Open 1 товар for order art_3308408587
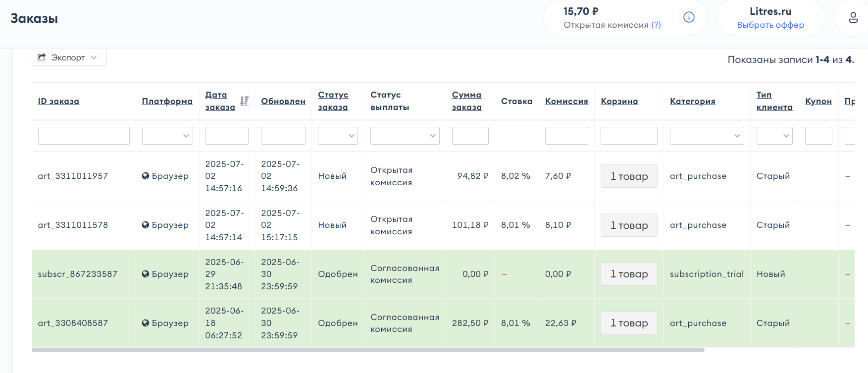This screenshot has width=868, height=373. [629, 323]
